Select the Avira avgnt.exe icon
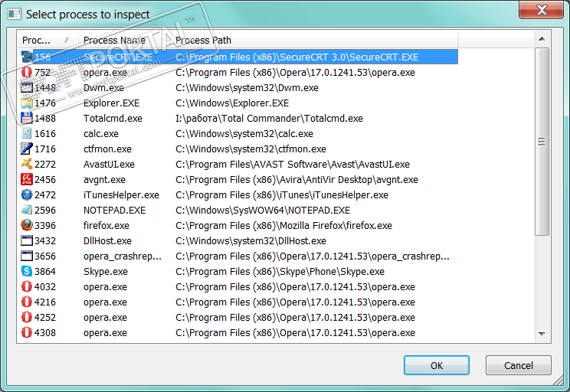Image resolution: width=570 pixels, height=392 pixels. [x=27, y=180]
